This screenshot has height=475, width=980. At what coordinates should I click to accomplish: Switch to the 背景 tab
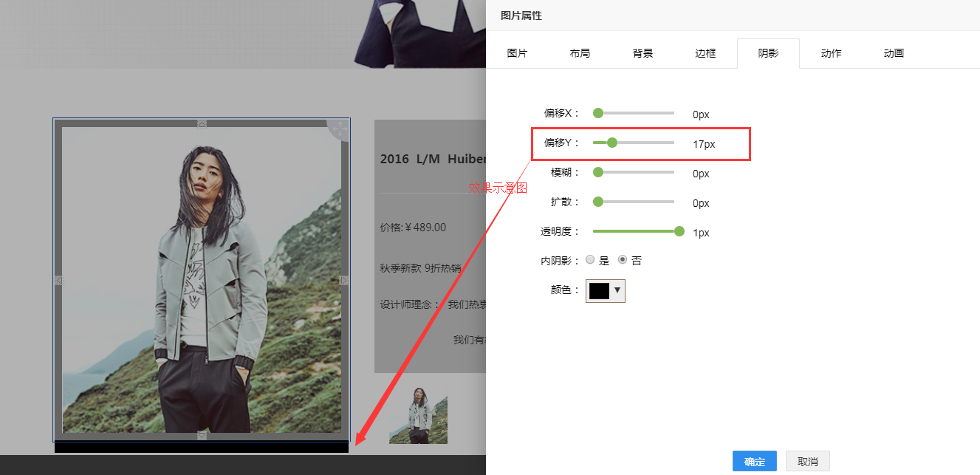point(643,53)
